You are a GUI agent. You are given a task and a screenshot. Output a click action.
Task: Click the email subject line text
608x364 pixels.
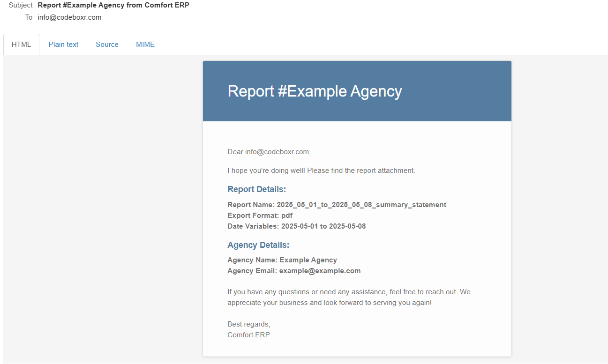pyautogui.click(x=113, y=5)
